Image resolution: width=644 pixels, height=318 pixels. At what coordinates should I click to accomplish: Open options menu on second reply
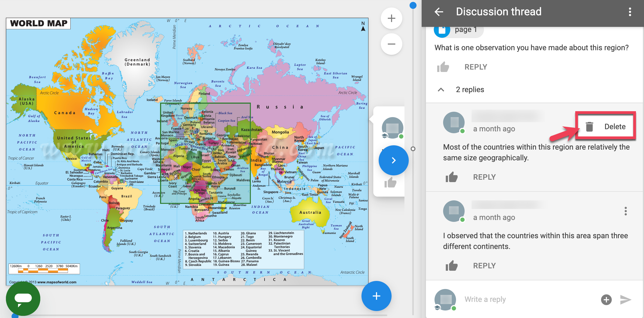(625, 211)
